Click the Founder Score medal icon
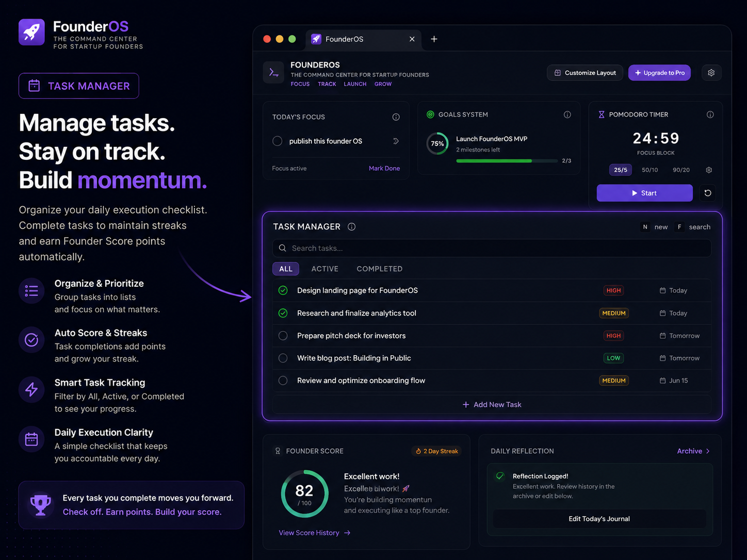 pyautogui.click(x=278, y=451)
